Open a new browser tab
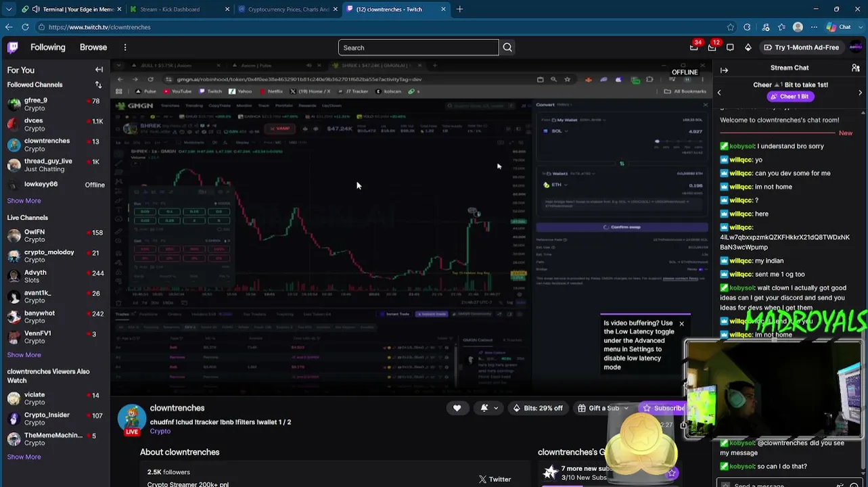The width and height of the screenshot is (868, 487). click(459, 9)
